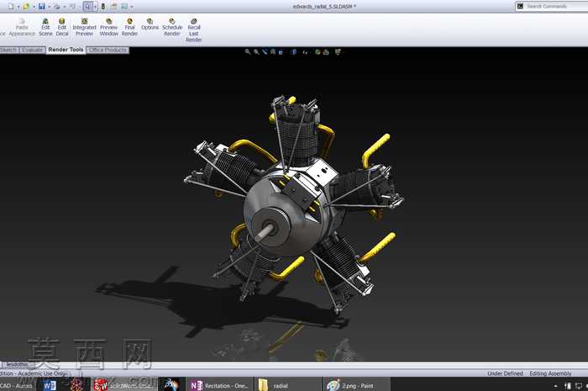Click 'Academic Use Only' status bar text

pos(42,373)
